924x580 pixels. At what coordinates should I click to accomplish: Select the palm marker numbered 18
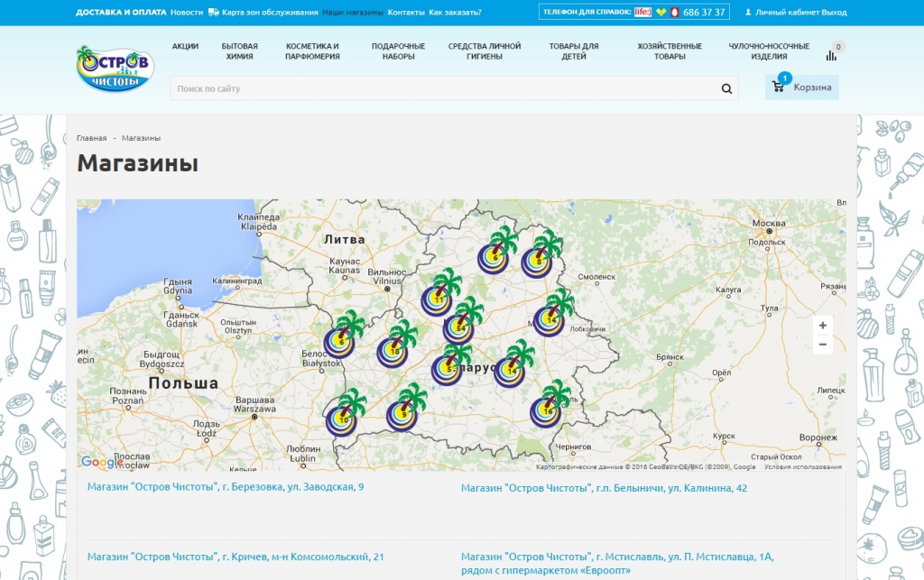pos(396,345)
